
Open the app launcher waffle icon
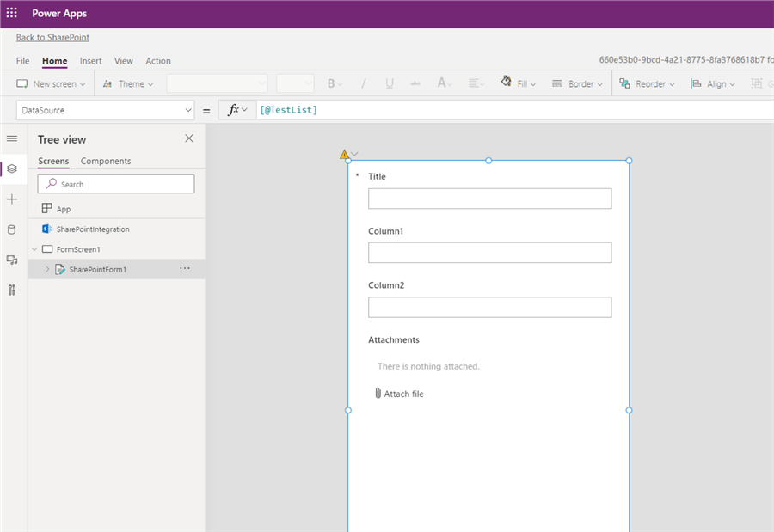(x=12, y=13)
